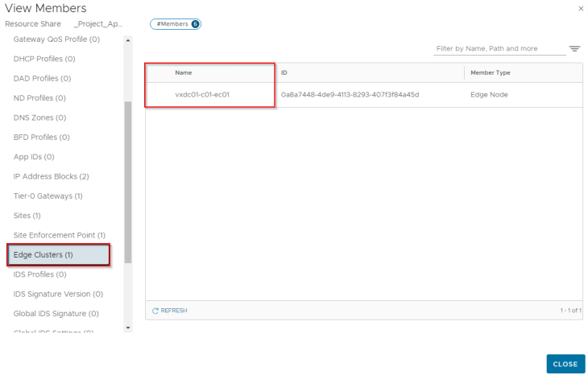Screen dimensions: 588x375
Task: Select DNS Zones (0)
Action: 39,117
